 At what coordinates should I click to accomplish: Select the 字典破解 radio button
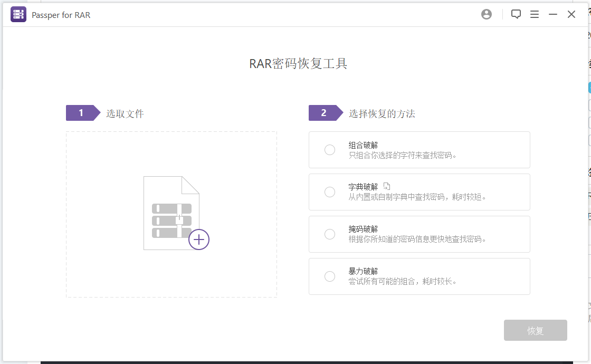pyautogui.click(x=329, y=192)
